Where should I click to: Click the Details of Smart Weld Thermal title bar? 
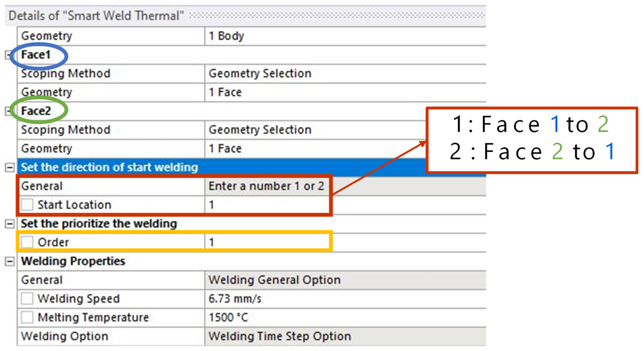96,16
